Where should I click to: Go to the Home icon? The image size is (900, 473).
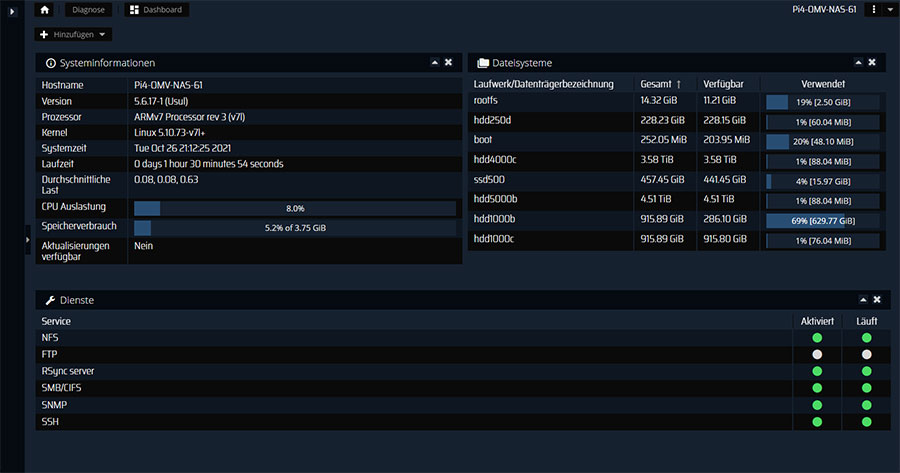coord(45,10)
